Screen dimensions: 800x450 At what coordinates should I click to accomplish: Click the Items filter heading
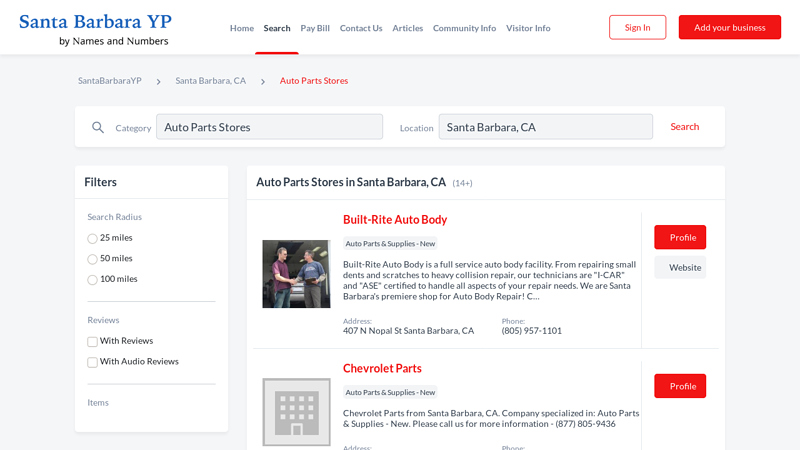(x=98, y=403)
